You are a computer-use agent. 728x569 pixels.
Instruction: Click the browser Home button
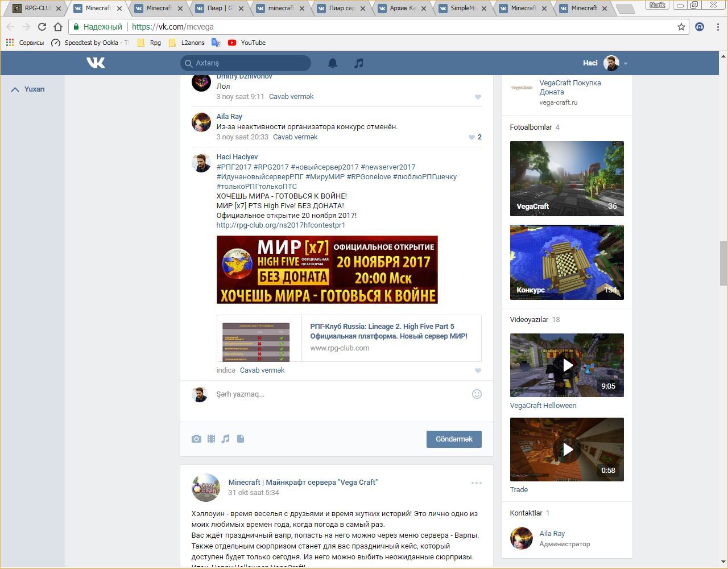click(x=58, y=27)
